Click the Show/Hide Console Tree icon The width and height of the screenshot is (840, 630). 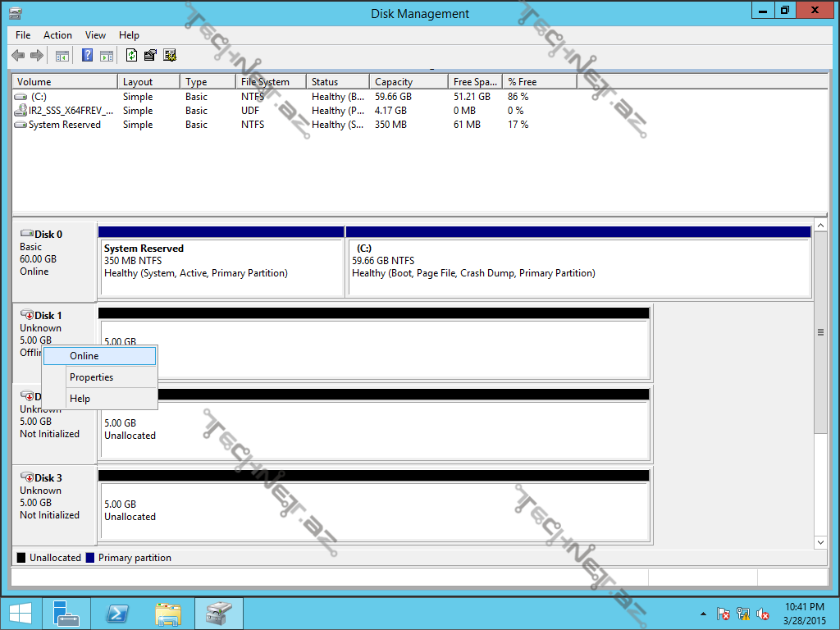62,56
